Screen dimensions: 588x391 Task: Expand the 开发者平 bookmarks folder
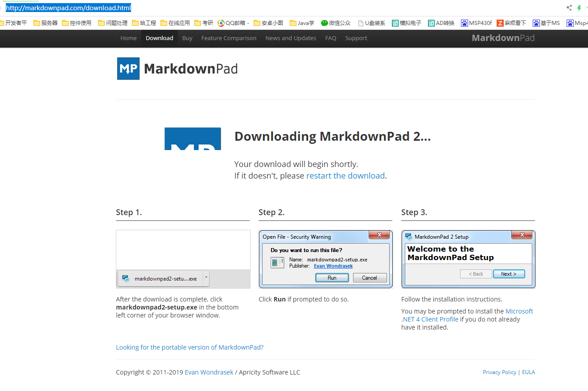tap(14, 23)
